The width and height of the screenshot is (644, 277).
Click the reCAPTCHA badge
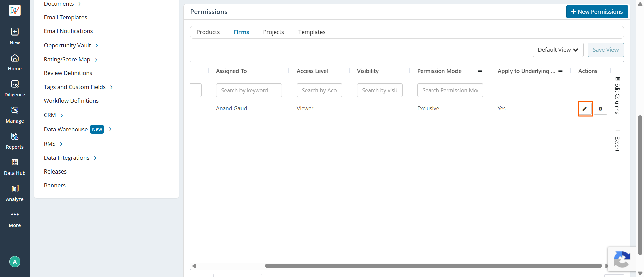point(622,259)
